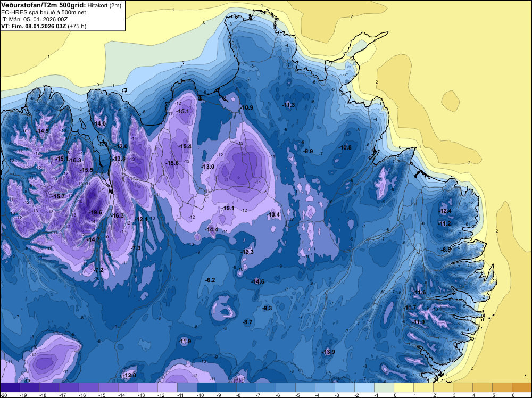Click the -10.9 temperature label
The image size is (532, 398).
247,107
